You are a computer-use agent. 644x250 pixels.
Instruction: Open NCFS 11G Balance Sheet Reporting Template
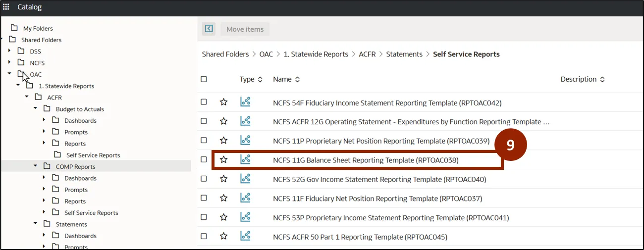[366, 160]
